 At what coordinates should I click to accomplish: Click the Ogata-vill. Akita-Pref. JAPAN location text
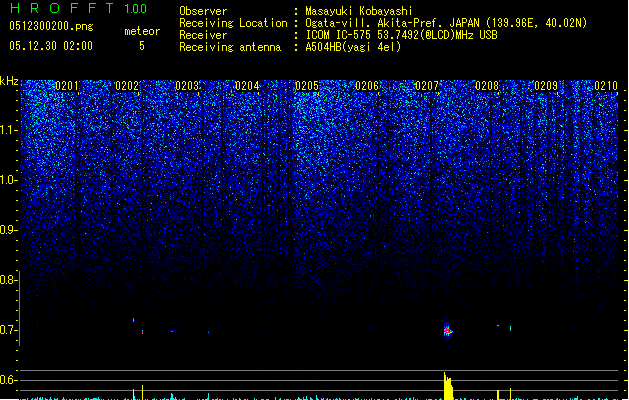446,23
